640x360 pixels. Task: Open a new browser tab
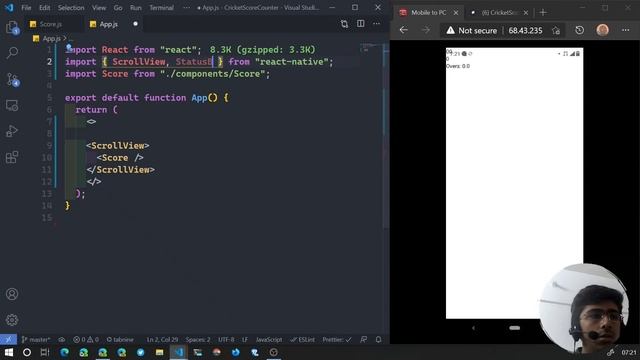click(543, 13)
